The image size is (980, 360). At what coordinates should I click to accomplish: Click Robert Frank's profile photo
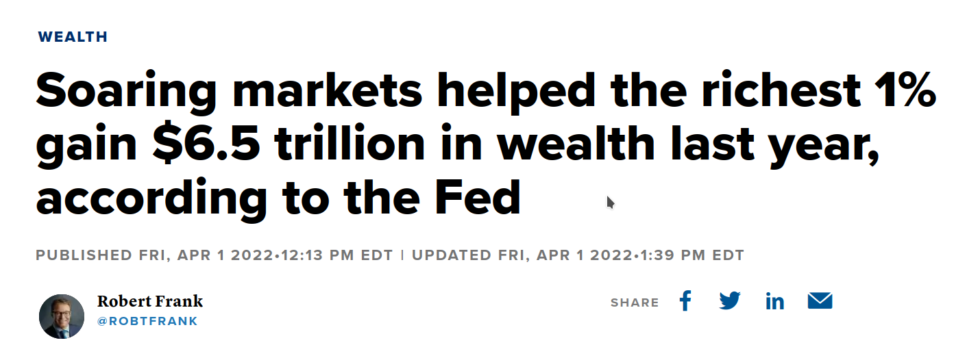[62, 316]
